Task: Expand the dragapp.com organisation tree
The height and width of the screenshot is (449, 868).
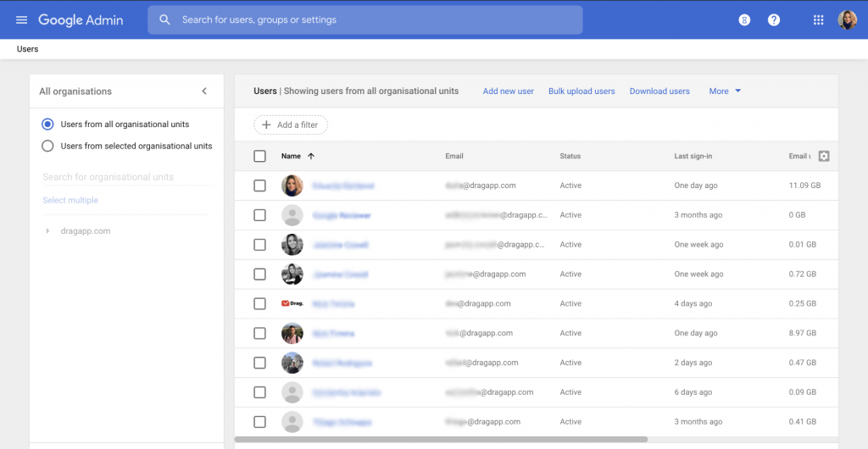Action: (x=47, y=231)
